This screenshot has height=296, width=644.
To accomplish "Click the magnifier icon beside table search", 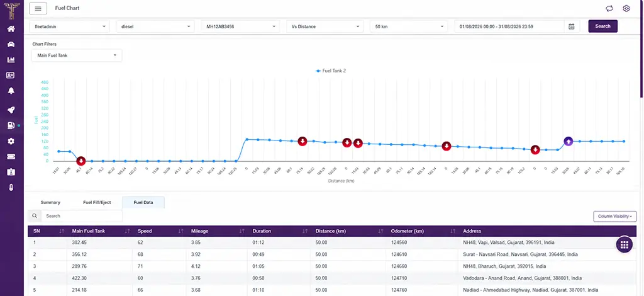I will [35, 216].
